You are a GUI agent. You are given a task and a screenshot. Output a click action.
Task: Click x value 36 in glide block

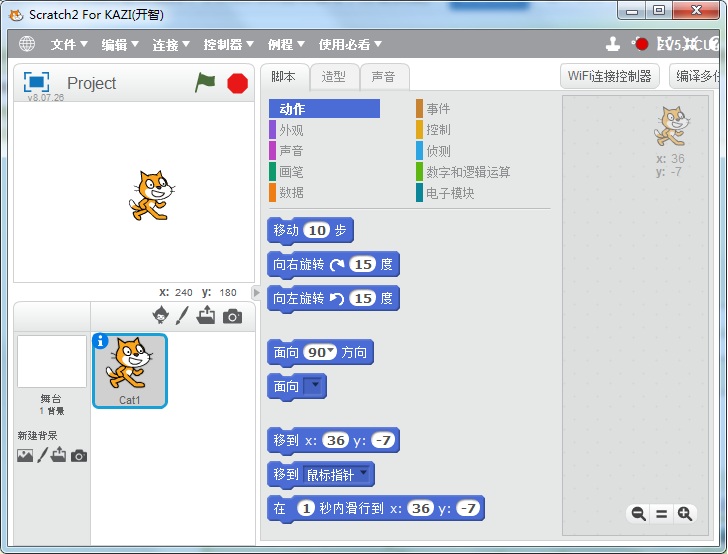pyautogui.click(x=421, y=508)
